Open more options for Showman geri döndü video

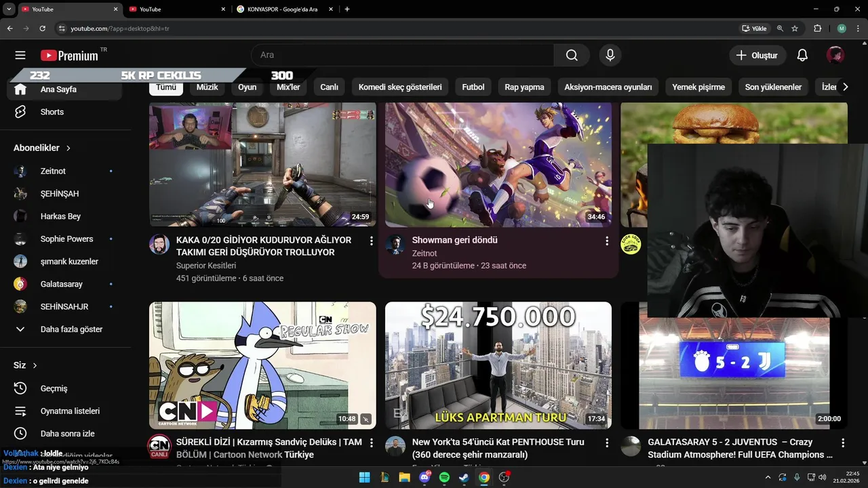coord(607,241)
